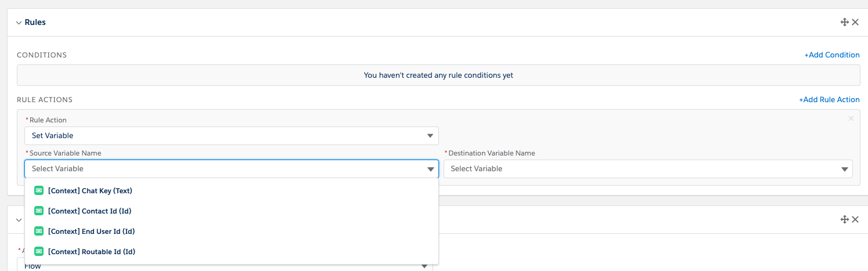
Task: Open the Rule Action dropdown showing Set Variable
Action: click(x=231, y=136)
